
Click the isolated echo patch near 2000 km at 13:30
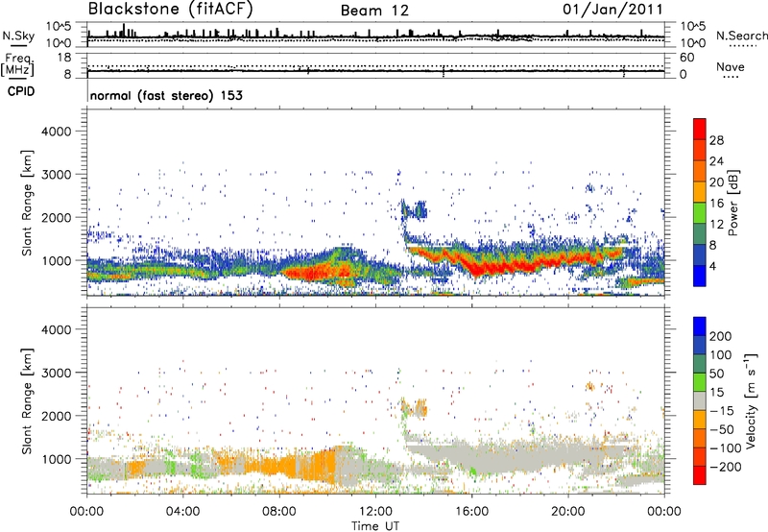415,209
